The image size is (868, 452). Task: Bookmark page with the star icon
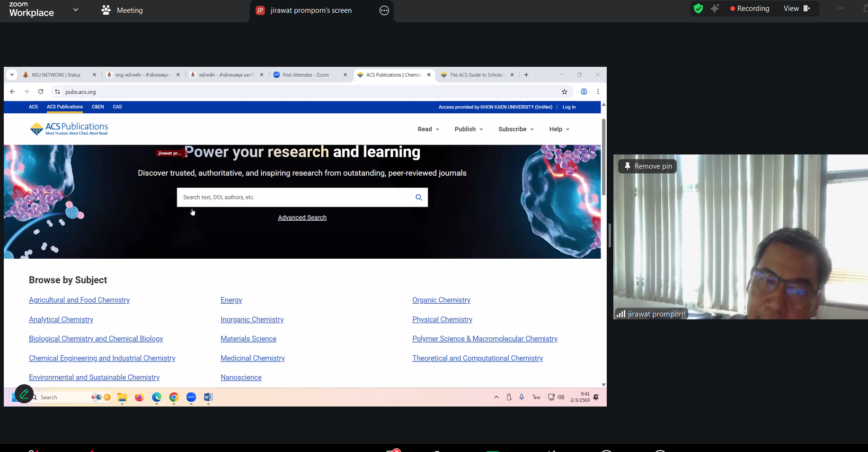pyautogui.click(x=564, y=92)
